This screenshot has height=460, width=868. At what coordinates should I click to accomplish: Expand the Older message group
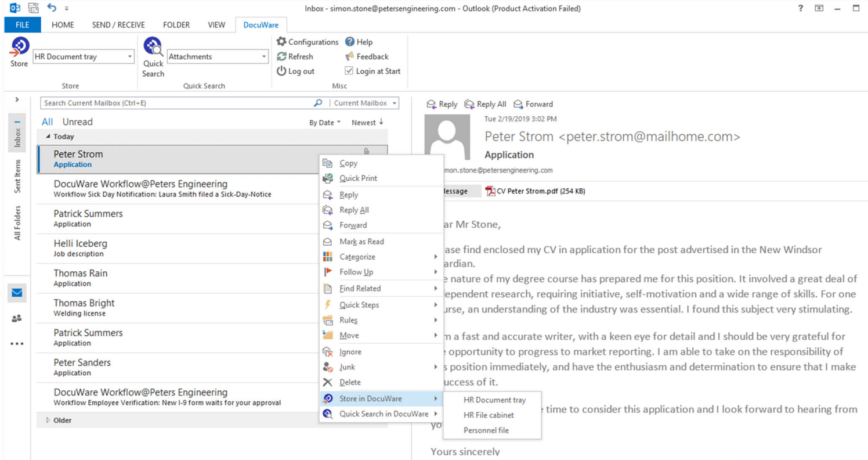click(x=48, y=420)
